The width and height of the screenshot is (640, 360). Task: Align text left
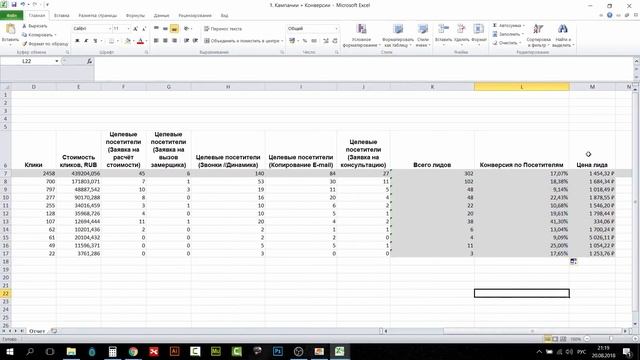tap(156, 41)
